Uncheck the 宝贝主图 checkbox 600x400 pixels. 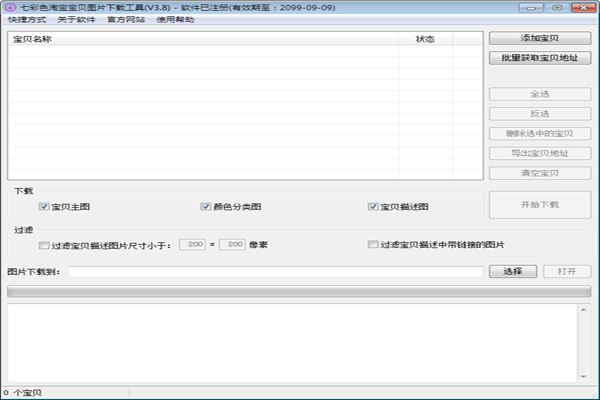[x=44, y=207]
